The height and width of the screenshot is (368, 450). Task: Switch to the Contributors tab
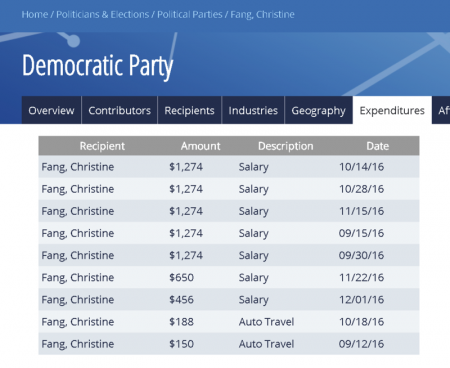[119, 110]
